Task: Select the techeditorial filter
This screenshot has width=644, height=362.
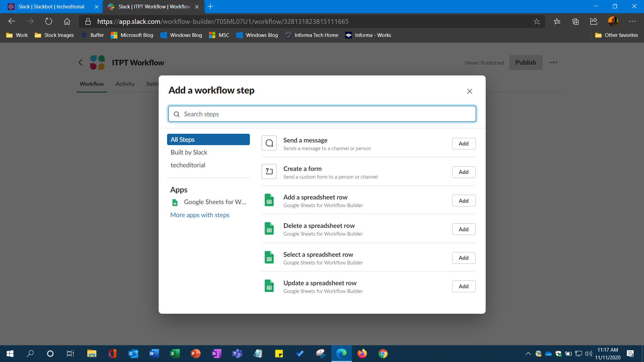Action: tap(188, 165)
